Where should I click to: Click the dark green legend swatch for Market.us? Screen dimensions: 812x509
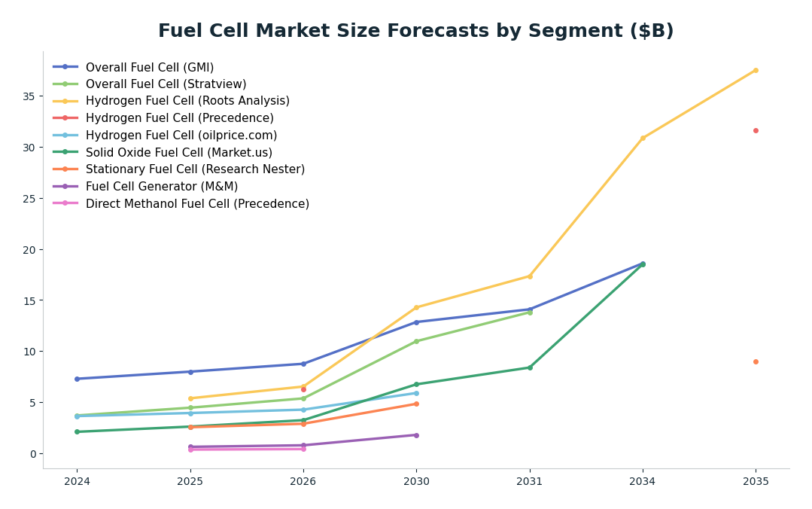65,152
